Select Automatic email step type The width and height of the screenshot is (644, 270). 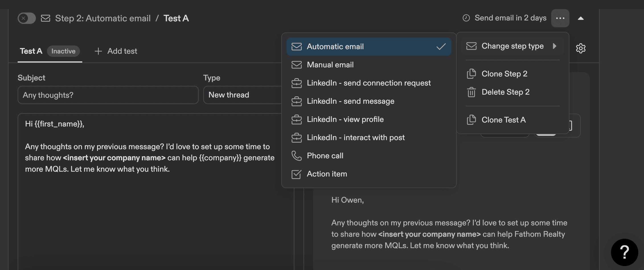pyautogui.click(x=369, y=47)
